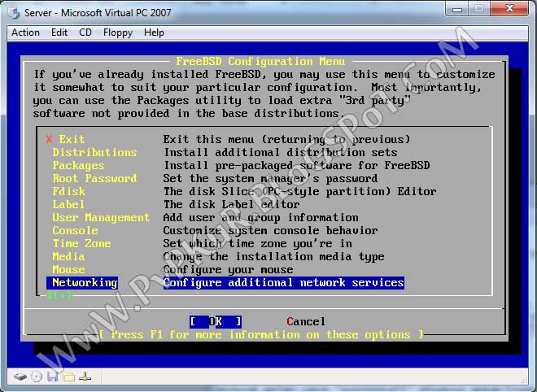Choose the Fdisk entry
Viewport: 537px width, 392px height.
tap(68, 191)
